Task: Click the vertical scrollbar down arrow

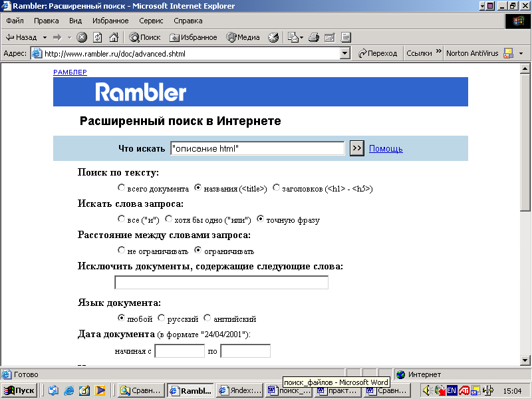Action: click(525, 360)
